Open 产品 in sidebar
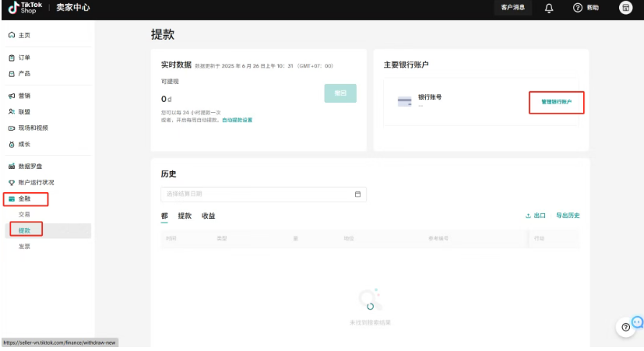The image size is (644, 351). [24, 74]
